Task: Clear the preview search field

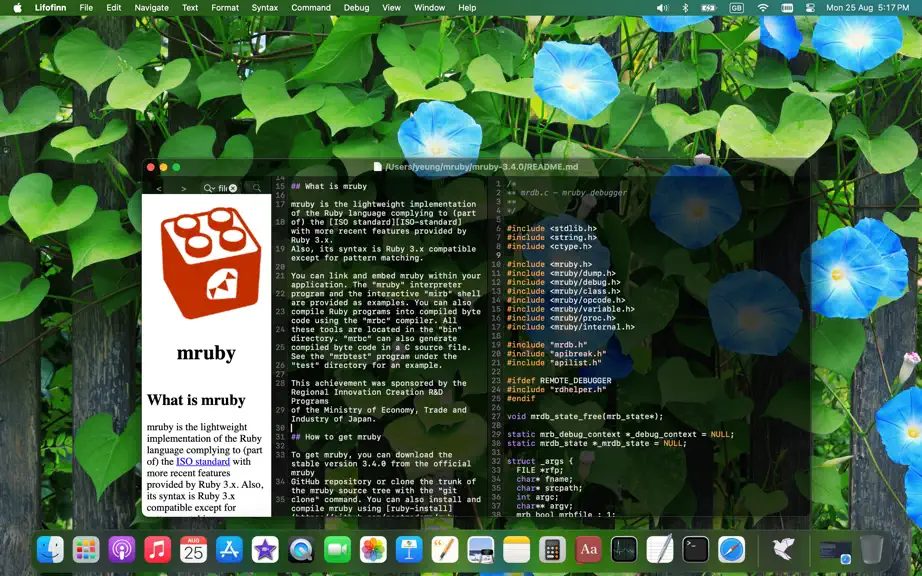Action: (x=233, y=188)
